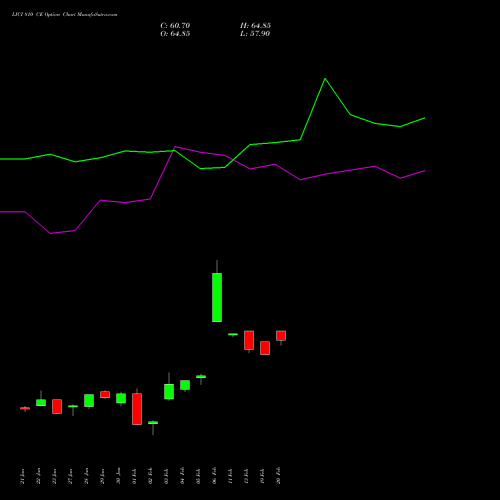Screen dimensions: 500x500
Task: Click the chart title text at top left
Action: tap(64, 15)
